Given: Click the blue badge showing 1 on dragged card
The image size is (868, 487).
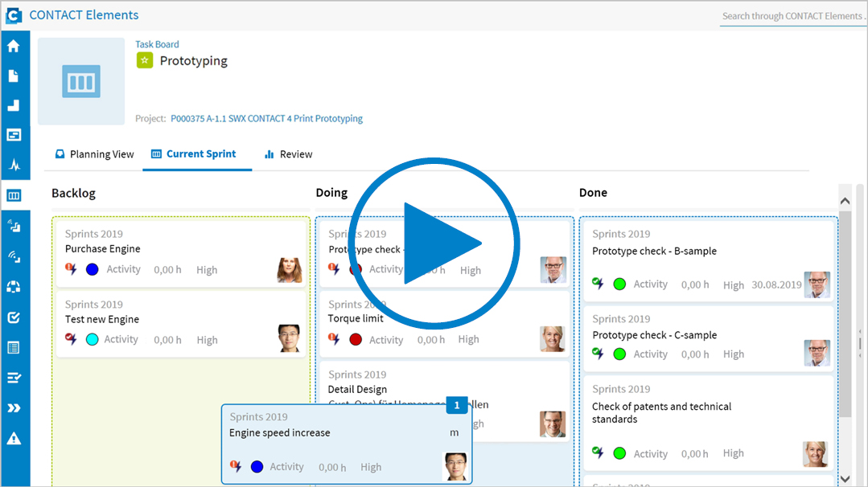Looking at the screenshot, I should click(457, 405).
